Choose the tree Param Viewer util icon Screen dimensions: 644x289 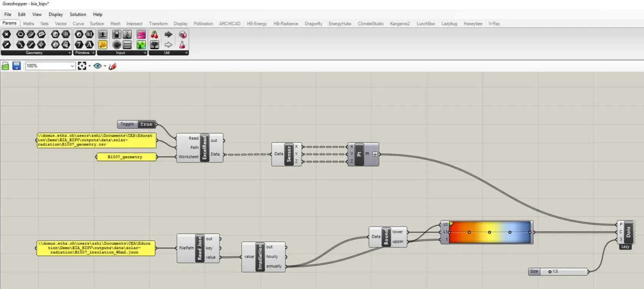click(x=155, y=45)
